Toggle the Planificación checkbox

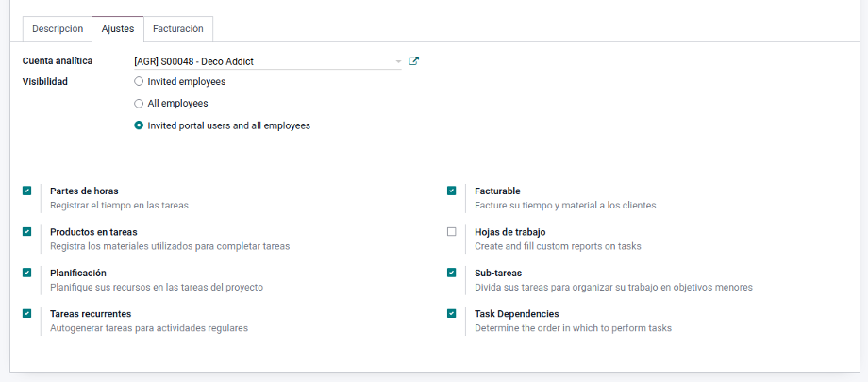click(x=27, y=273)
